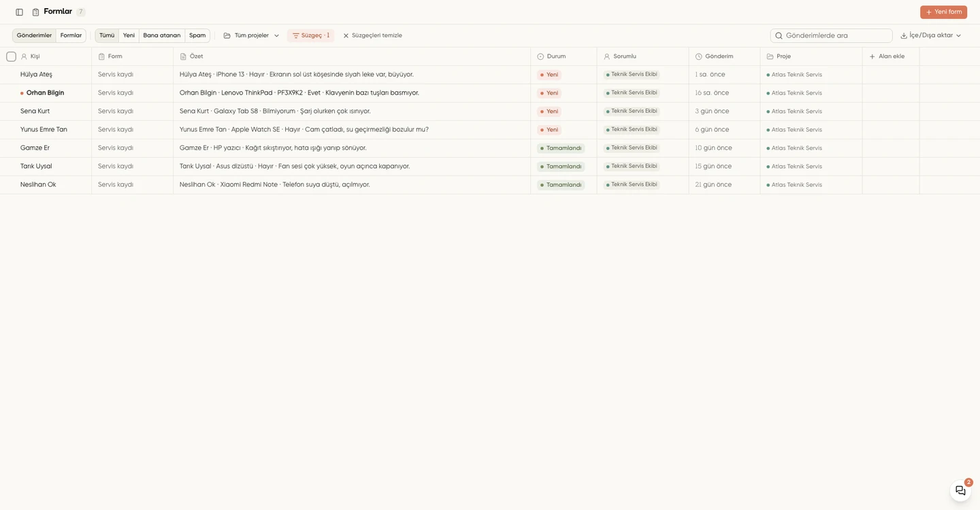Click the Proje column folder icon
The image size is (980, 510).
[x=770, y=56]
